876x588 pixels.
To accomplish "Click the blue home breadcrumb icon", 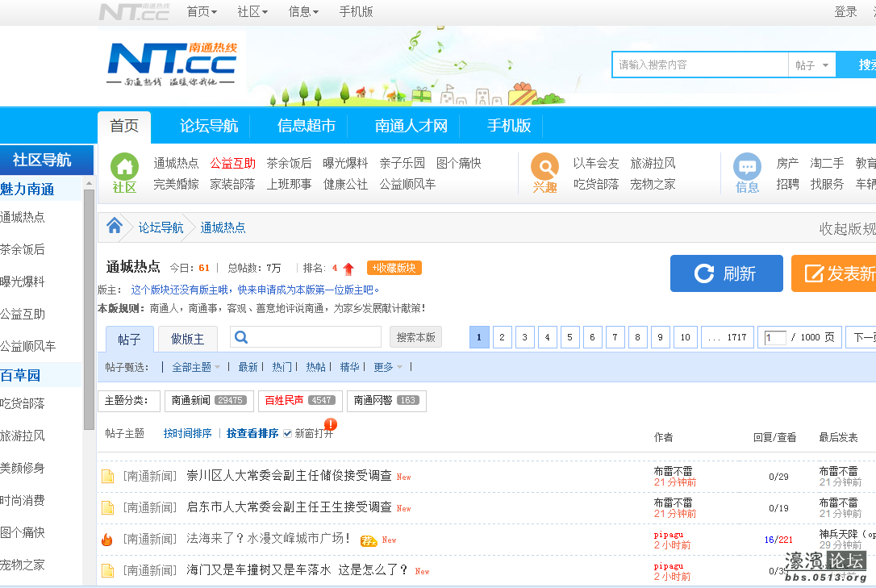I will click(114, 227).
